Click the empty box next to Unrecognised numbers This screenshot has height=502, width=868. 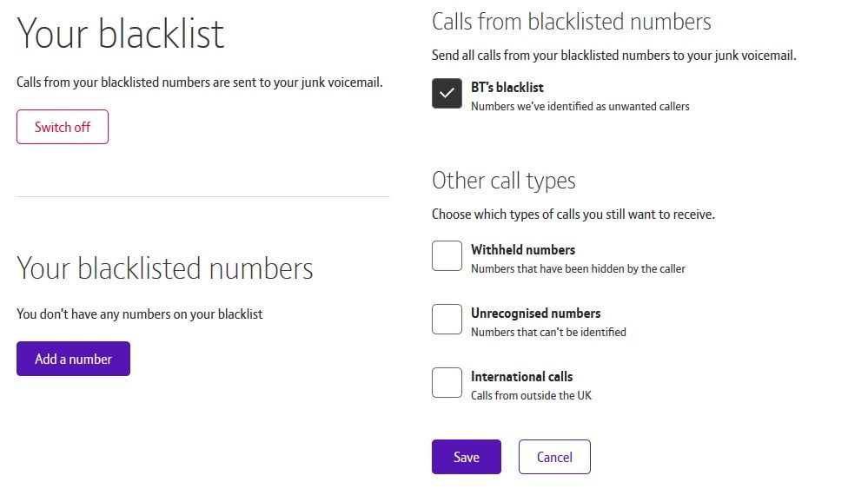click(x=447, y=319)
